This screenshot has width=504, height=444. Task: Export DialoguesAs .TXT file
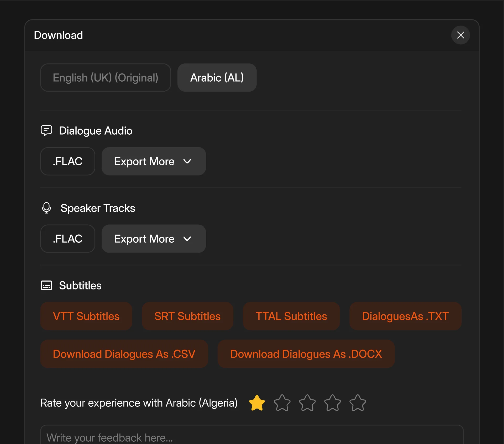pos(405,316)
